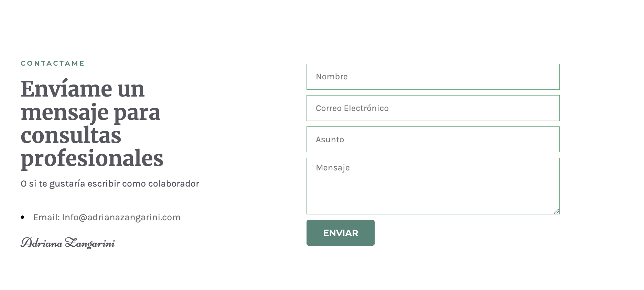Viewport: 644px width, 290px height.
Task: Click the word Zangarini in the signature logo
Action: click(90, 243)
